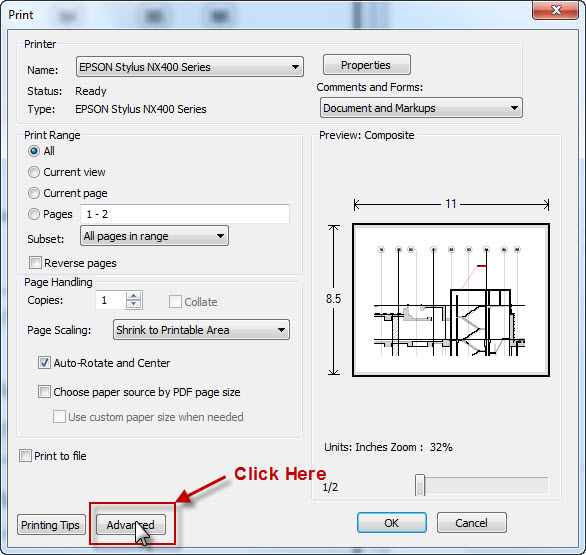Viewport: 586px width, 555px height.
Task: Open Printing Tips
Action: pos(51,525)
